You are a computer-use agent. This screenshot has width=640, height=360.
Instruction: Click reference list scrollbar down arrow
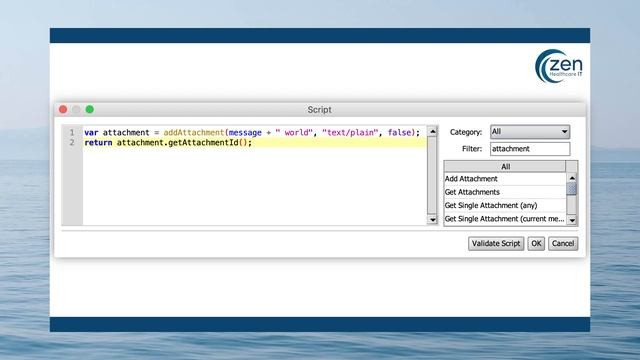[x=572, y=220]
